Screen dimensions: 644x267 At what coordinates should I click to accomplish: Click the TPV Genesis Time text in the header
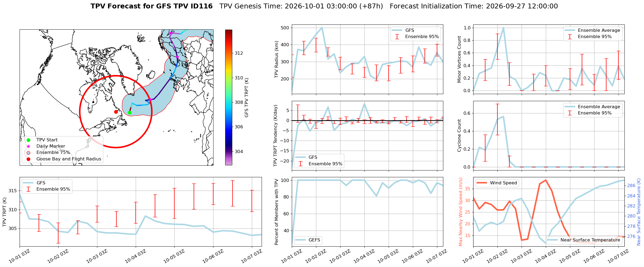(301, 6)
